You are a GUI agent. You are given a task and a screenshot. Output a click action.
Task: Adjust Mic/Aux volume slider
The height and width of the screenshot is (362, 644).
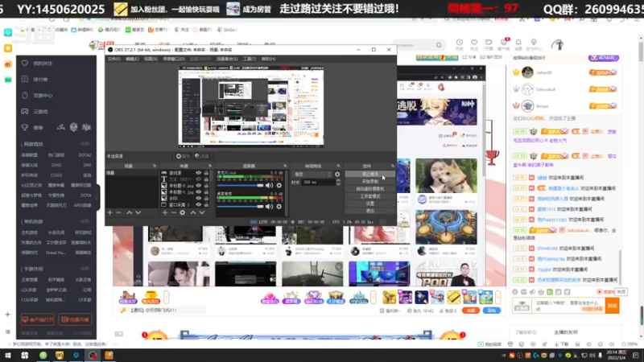pos(240,186)
